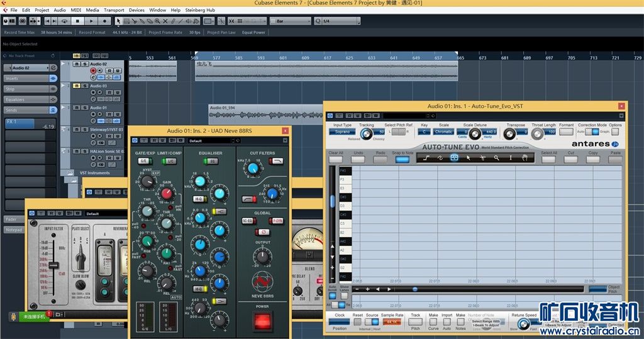This screenshot has width=644, height=339.
Task: Open the Steinberg Hub menu
Action: (x=199, y=10)
